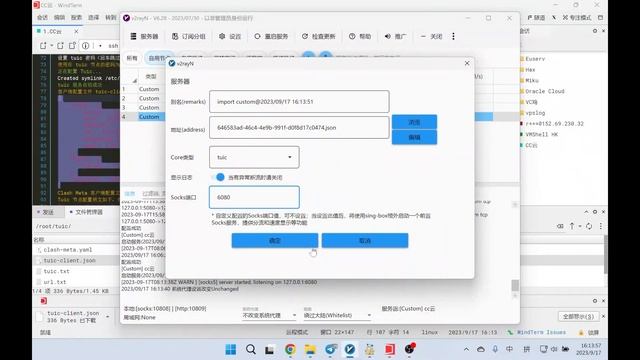Close the 1.CC云 tab in WindTerm
This screenshot has height=360, width=640.
pos(76,31)
